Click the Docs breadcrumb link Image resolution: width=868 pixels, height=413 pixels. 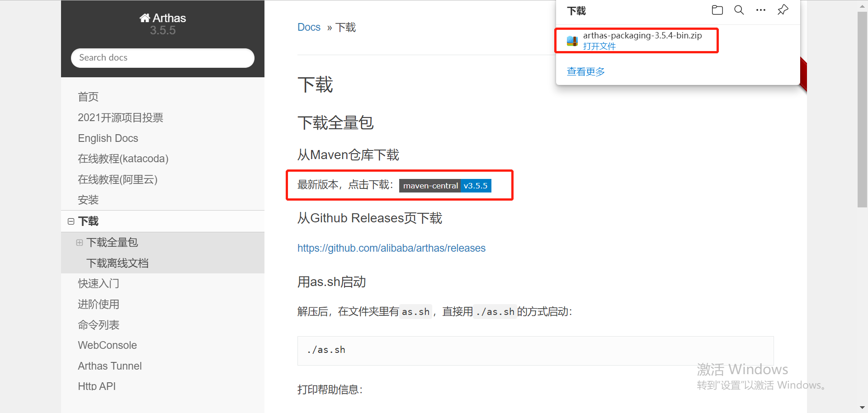tap(309, 27)
